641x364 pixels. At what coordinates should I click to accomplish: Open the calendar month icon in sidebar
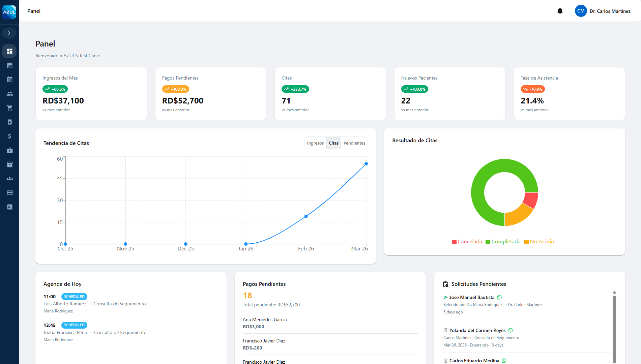click(9, 65)
